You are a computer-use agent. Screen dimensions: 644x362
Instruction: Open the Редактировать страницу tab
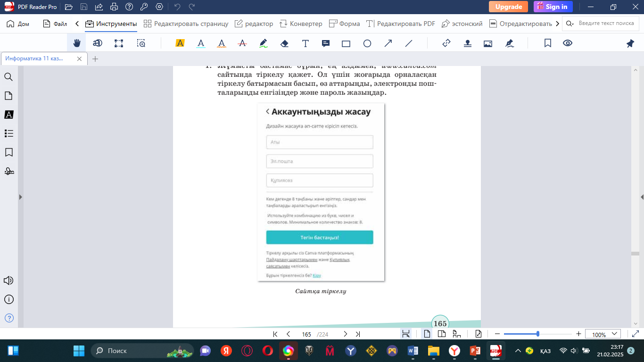pos(186,24)
